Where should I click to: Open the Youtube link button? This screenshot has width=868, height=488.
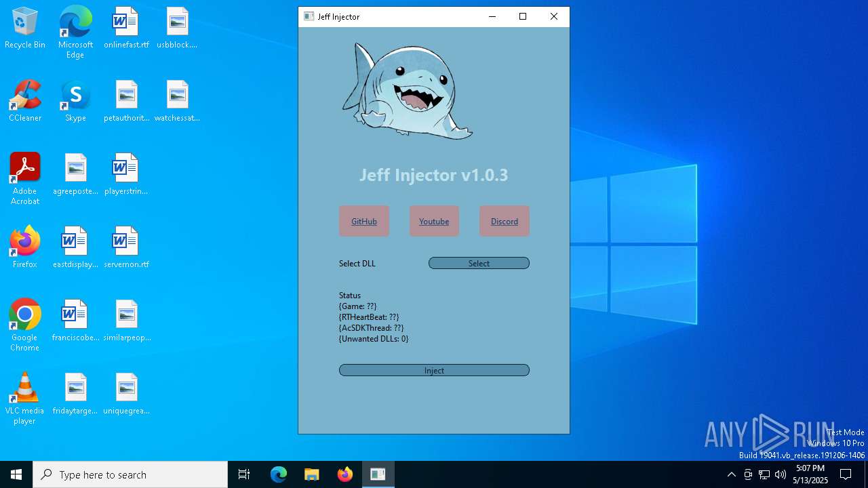434,221
